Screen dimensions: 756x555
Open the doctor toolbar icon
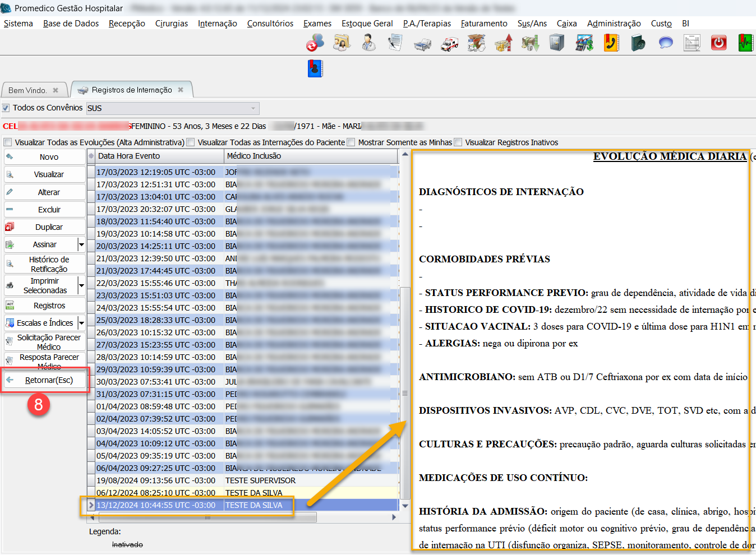click(x=368, y=43)
